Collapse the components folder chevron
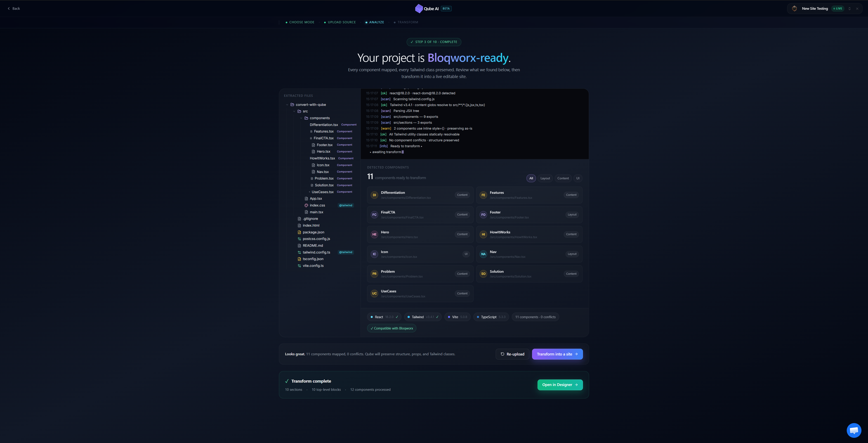This screenshot has width=868, height=443. 301,118
